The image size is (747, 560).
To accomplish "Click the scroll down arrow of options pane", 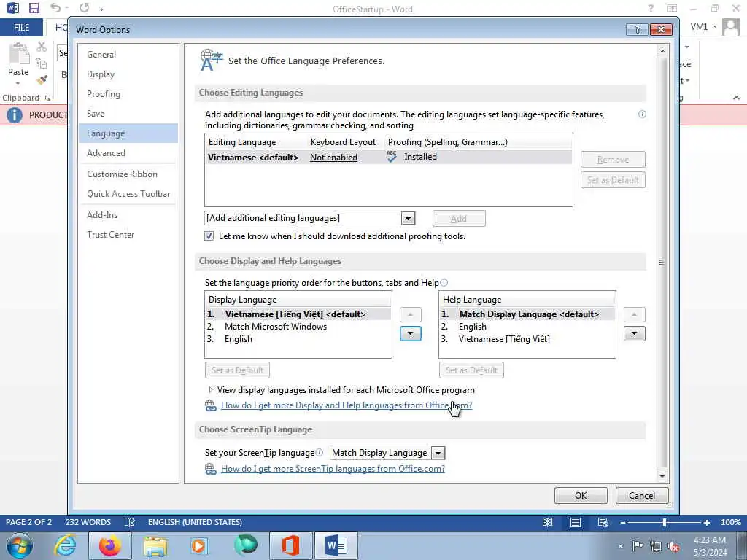I will [662, 475].
